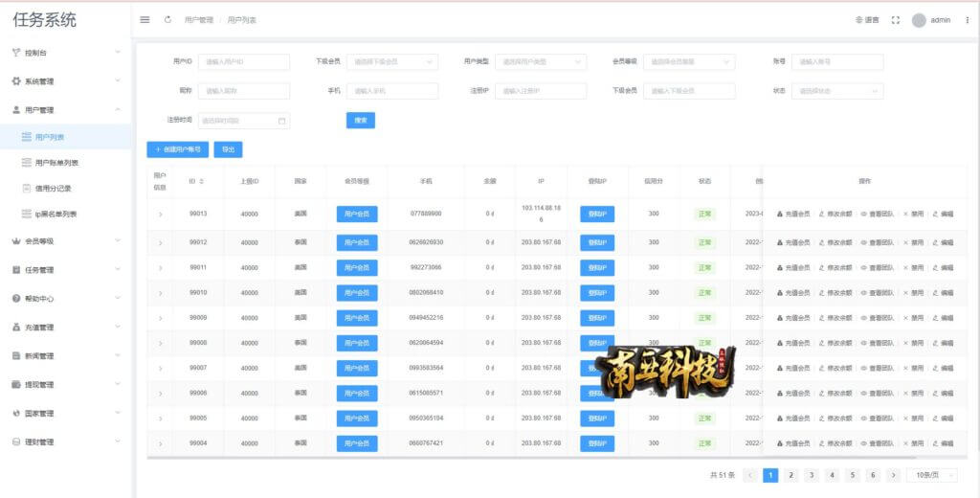Click 充值会员 icon in row 99013

[x=780, y=214]
